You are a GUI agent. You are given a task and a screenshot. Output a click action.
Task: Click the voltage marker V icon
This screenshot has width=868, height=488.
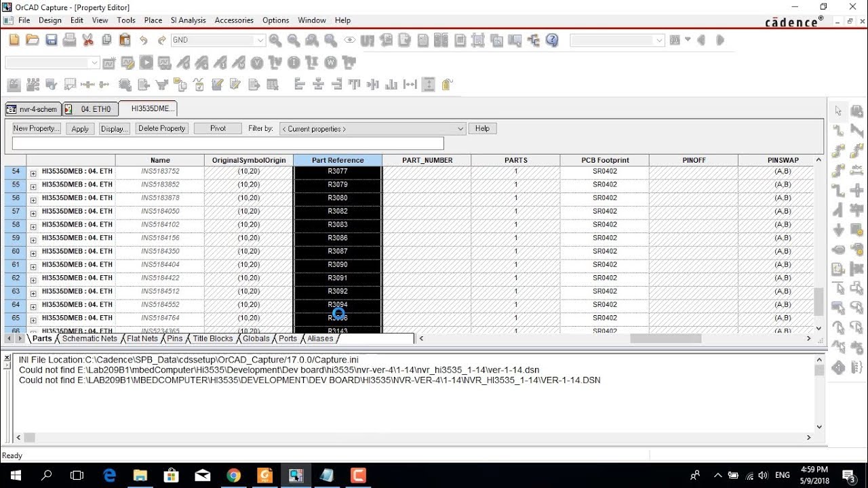(257, 63)
